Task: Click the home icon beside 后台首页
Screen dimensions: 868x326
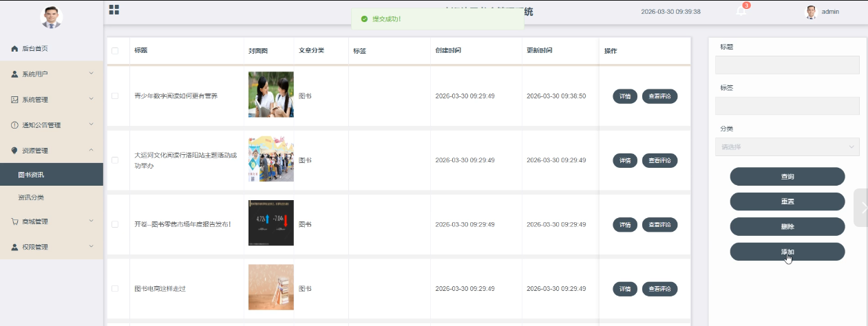Action: coord(14,49)
